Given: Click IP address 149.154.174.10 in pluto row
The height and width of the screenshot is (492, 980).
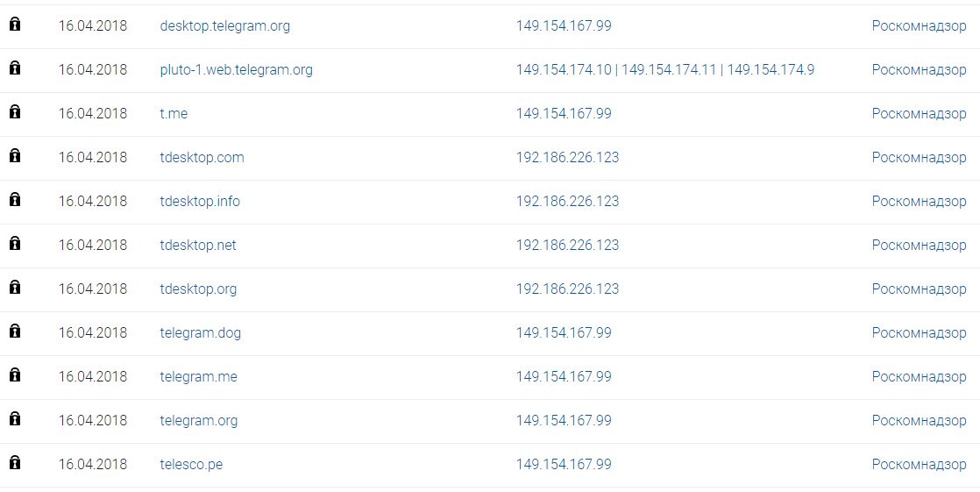Looking at the screenshot, I should click(564, 70).
